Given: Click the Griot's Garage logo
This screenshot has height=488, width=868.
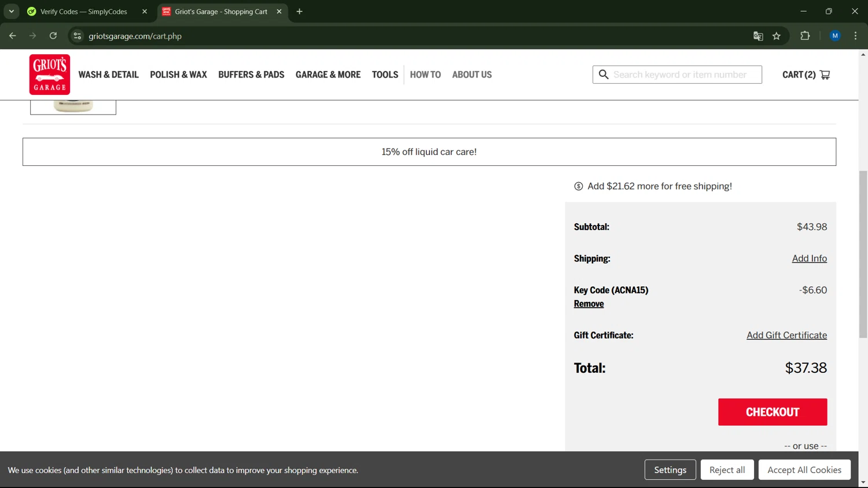Looking at the screenshot, I should pyautogui.click(x=50, y=75).
